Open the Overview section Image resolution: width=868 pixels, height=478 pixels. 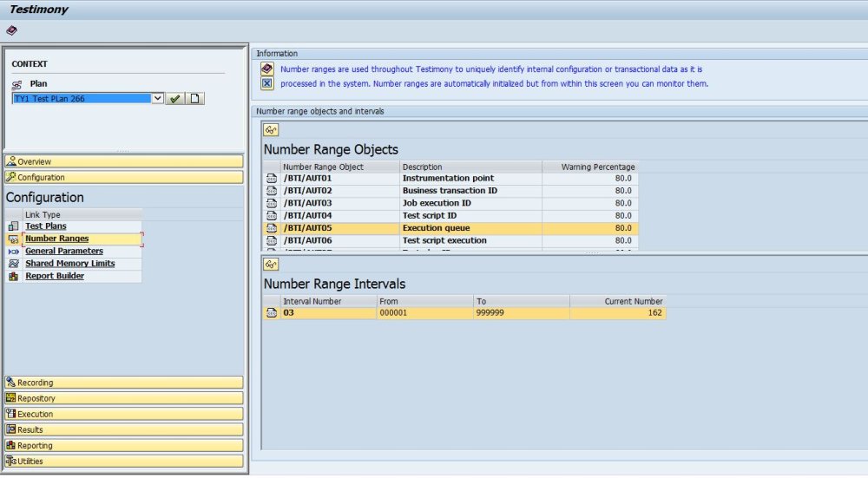point(124,161)
